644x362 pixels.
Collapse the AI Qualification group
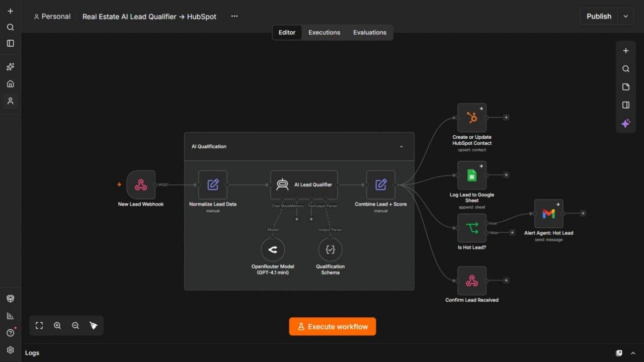401,147
